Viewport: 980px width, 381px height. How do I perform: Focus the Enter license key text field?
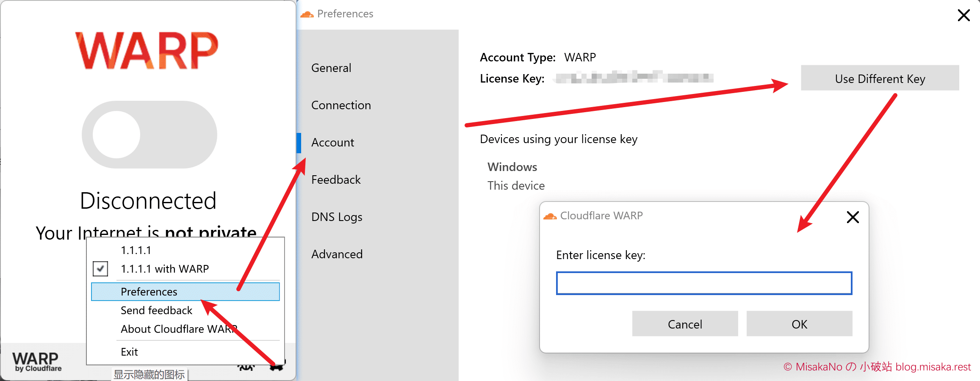tap(704, 283)
